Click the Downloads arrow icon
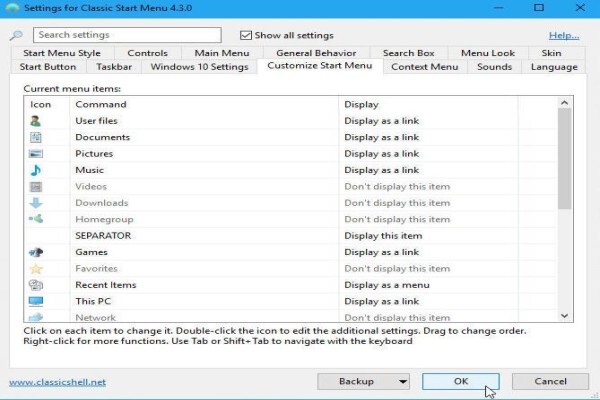 (x=36, y=203)
